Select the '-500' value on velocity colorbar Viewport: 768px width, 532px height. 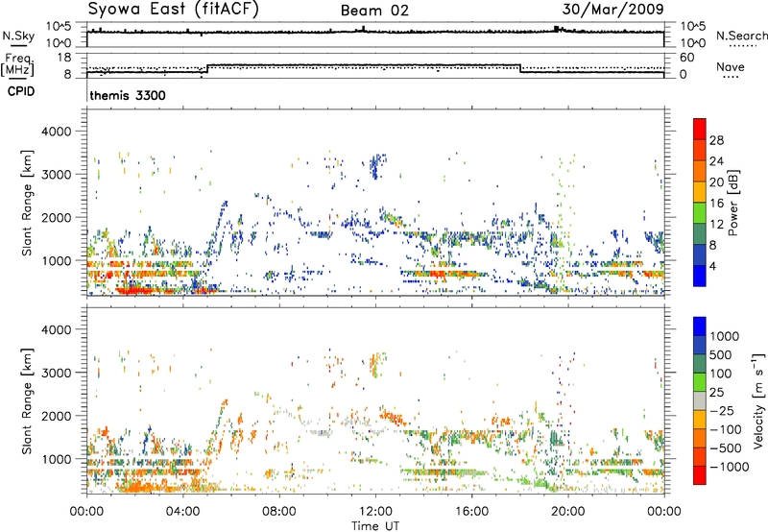pos(726,448)
